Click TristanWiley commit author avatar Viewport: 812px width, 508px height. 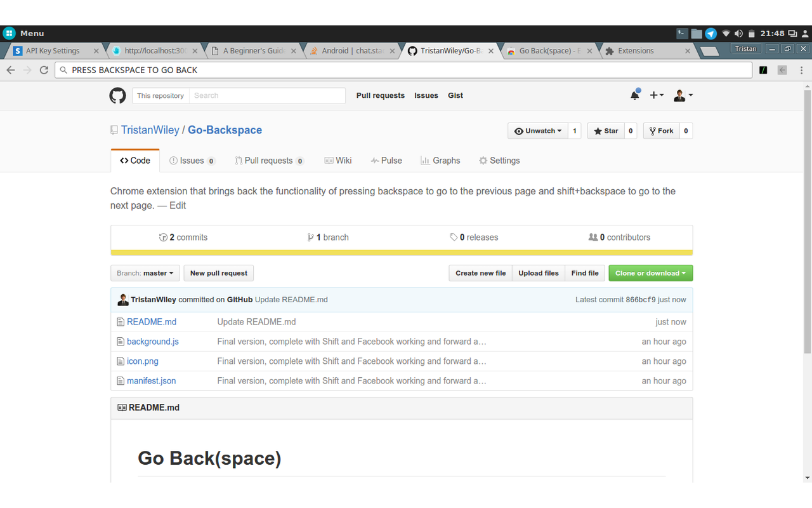123,300
